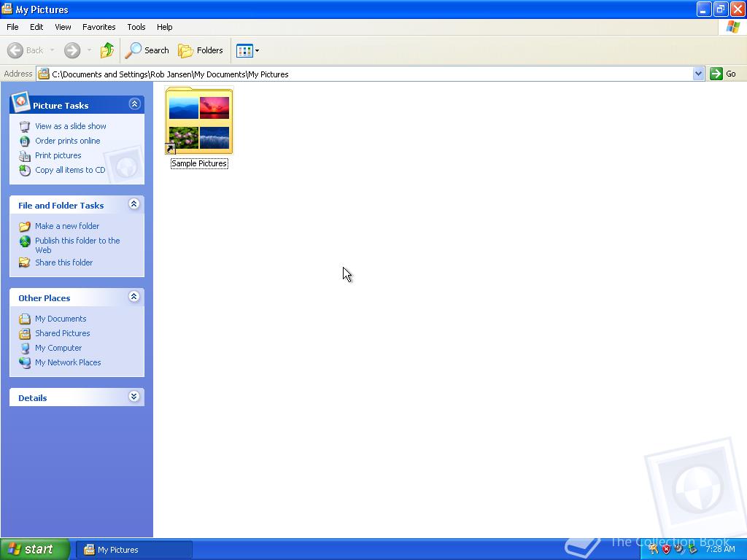Go to Shared Pictures in Other Places

(x=63, y=333)
